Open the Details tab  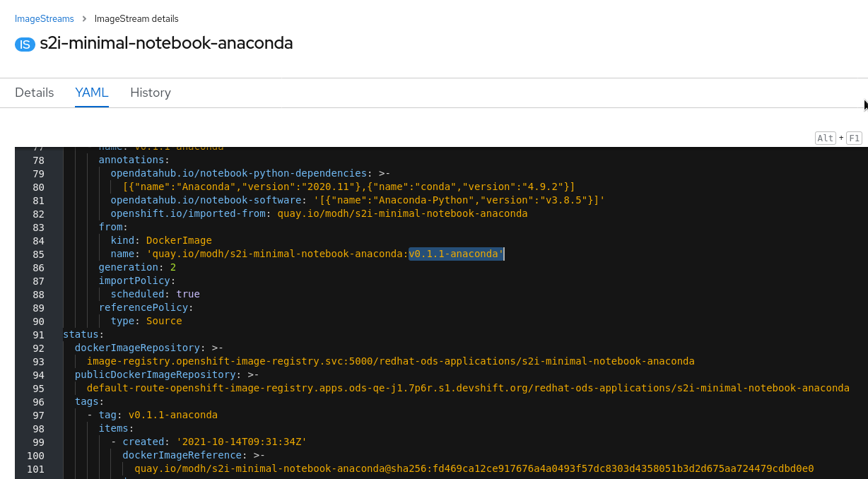click(x=35, y=93)
